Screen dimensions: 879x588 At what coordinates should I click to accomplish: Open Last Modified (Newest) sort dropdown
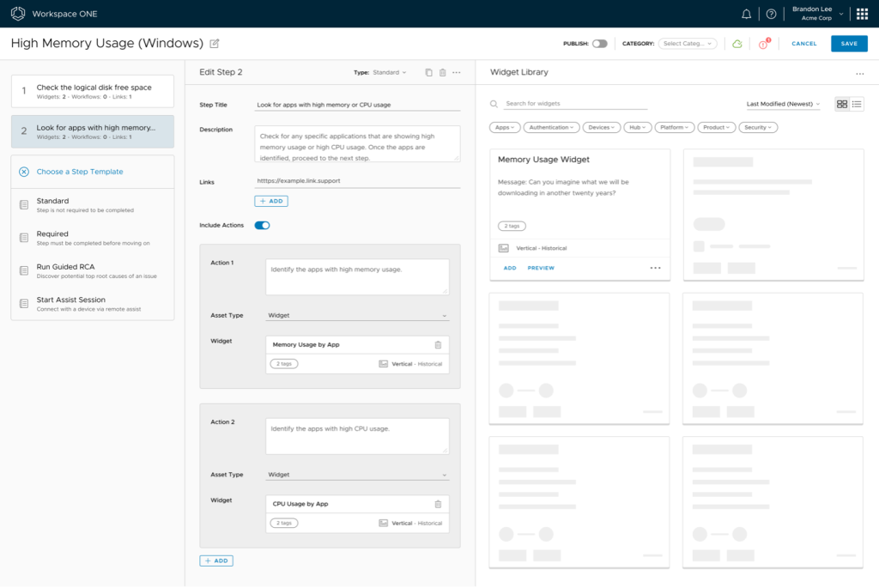tap(783, 104)
